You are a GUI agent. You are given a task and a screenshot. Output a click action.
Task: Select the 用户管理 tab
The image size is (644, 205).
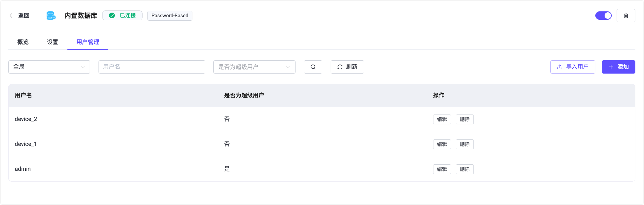[88, 42]
